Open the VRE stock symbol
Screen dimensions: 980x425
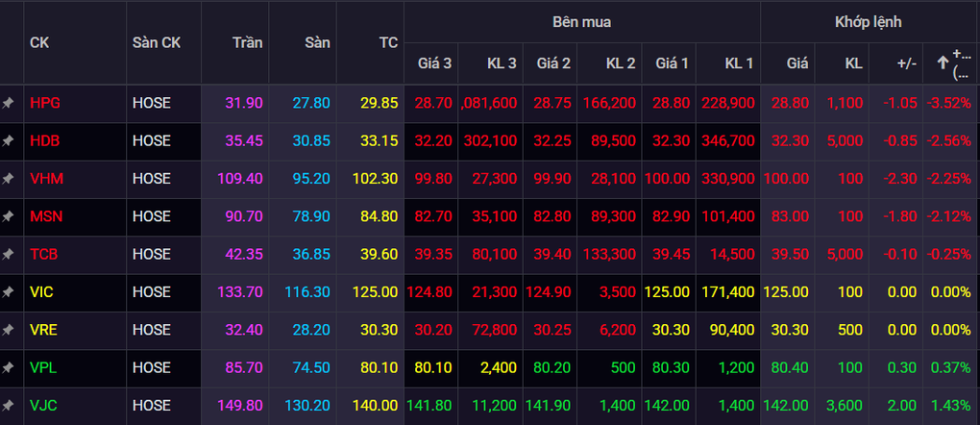pos(44,330)
